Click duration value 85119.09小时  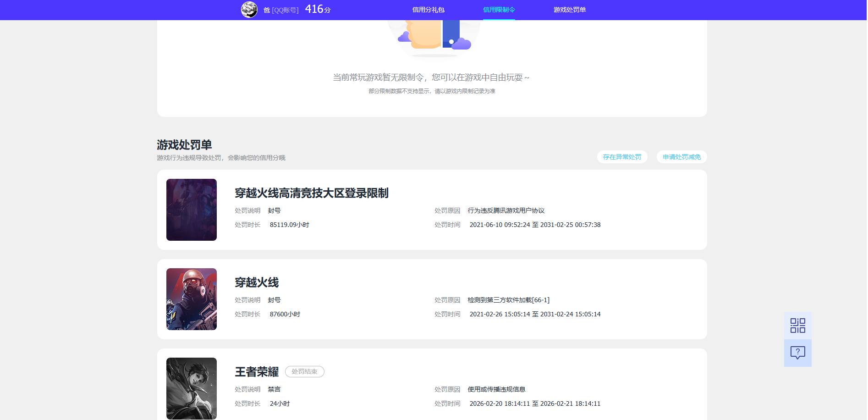tap(290, 225)
